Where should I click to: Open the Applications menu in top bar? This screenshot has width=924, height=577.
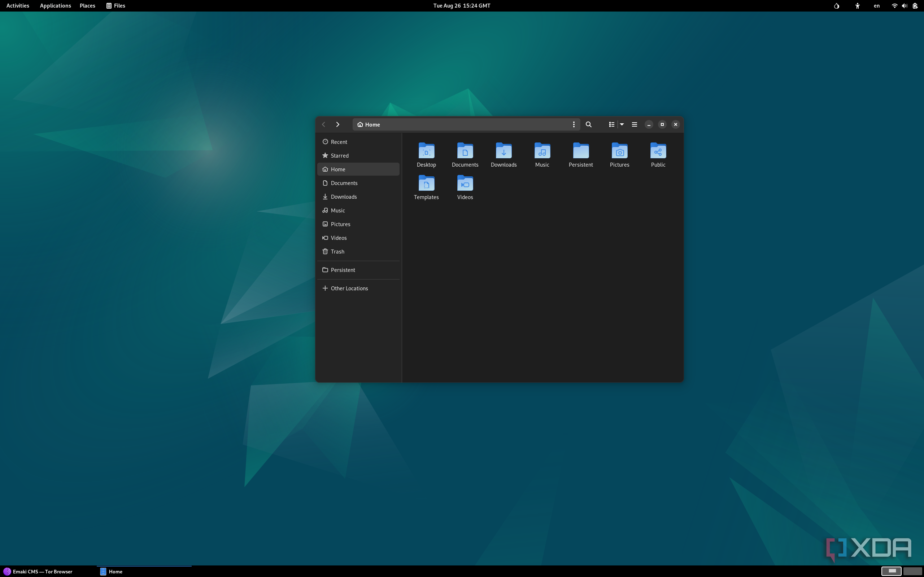(x=55, y=6)
